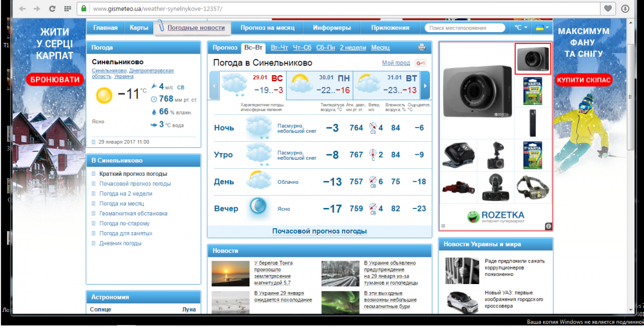The image size is (644, 328).
Task: Select the 30.01 ПН day card
Action: [x=320, y=86]
